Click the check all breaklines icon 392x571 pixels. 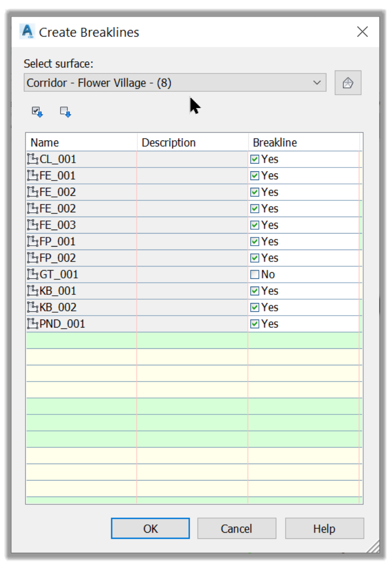[x=37, y=112]
